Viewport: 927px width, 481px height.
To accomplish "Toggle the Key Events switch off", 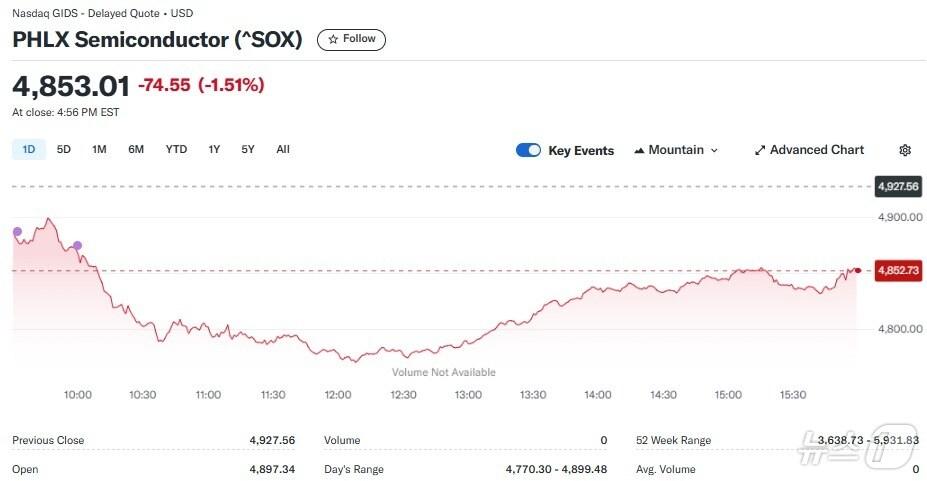I will click(528, 150).
